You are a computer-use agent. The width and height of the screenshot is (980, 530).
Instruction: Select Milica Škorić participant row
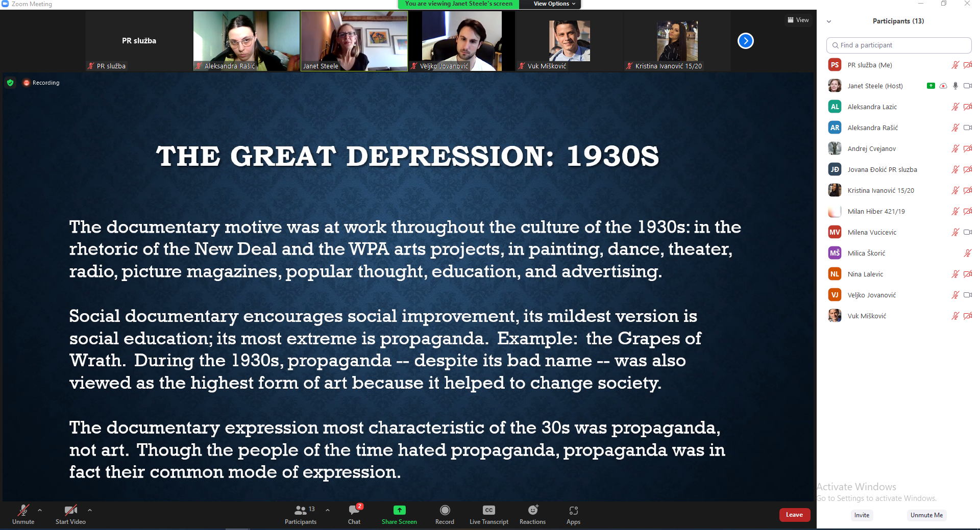click(x=898, y=253)
